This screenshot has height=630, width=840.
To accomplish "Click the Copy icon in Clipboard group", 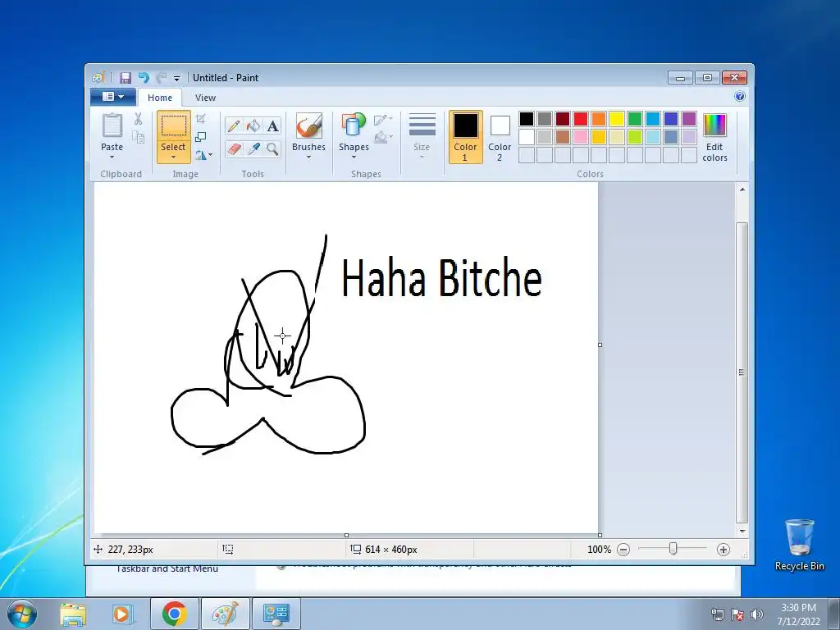I will coord(138,138).
